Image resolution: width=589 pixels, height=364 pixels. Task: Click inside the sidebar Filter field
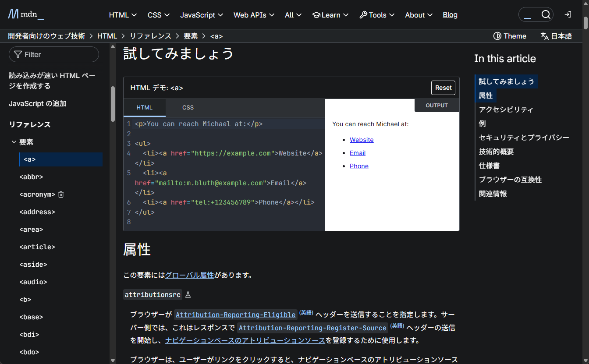(54, 54)
